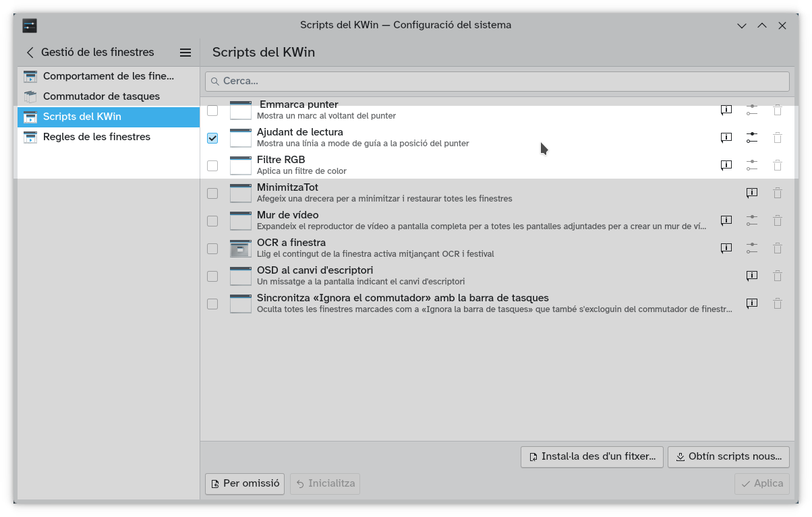Enable the Emmarca punter script checkbox
The image size is (812, 517).
212,110
